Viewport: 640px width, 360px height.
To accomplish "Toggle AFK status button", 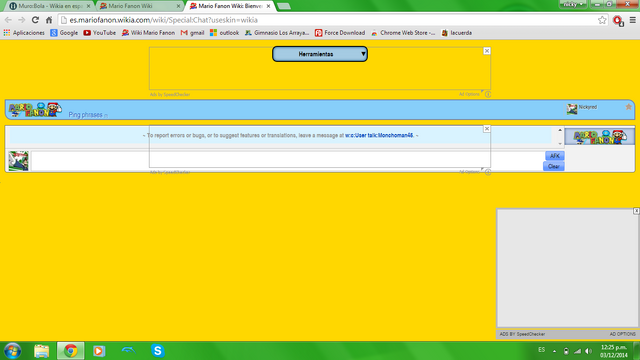I will coord(555,156).
